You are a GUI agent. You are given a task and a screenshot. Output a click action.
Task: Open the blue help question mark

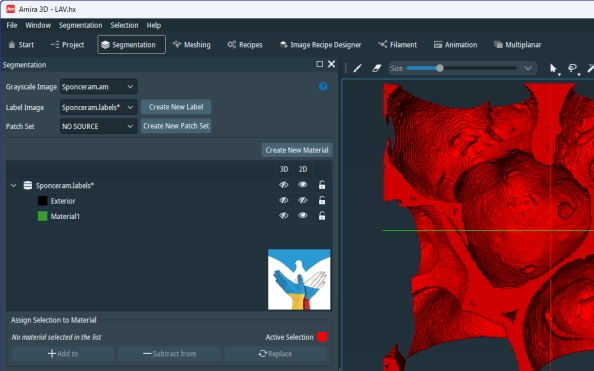323,86
